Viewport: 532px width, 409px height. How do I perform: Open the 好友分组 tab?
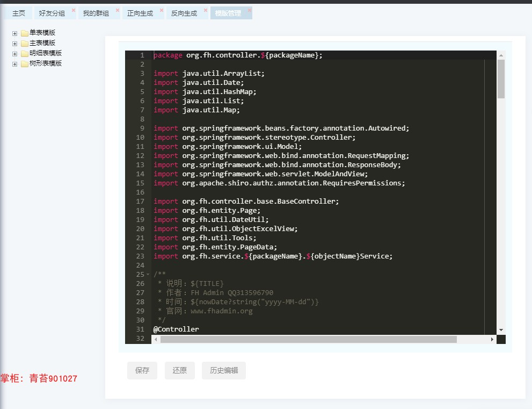pos(52,13)
